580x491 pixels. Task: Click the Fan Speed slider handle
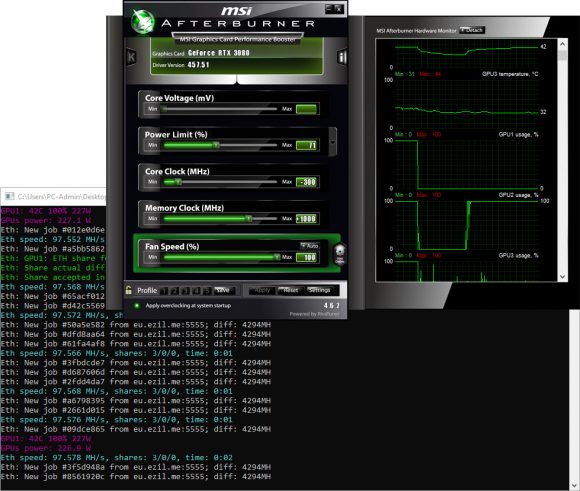[x=277, y=257]
